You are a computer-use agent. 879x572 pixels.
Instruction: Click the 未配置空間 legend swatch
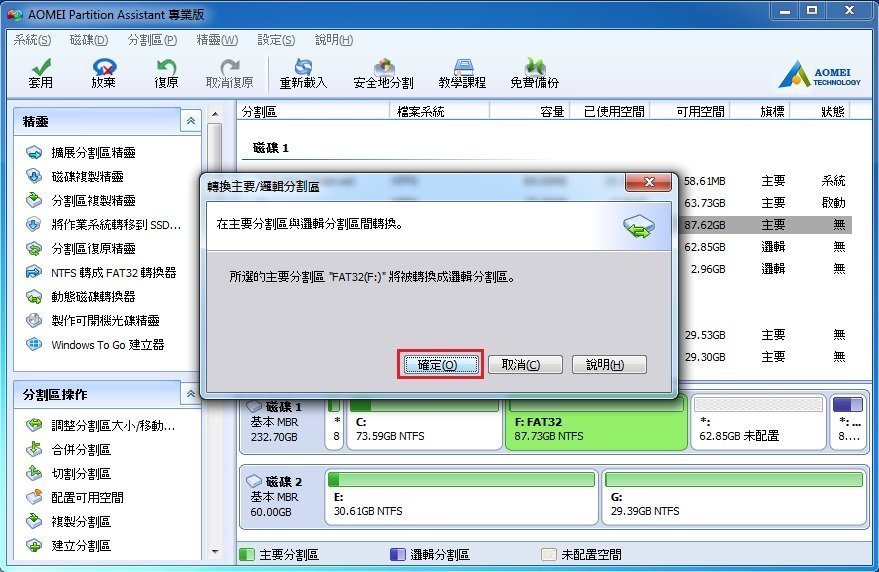549,555
